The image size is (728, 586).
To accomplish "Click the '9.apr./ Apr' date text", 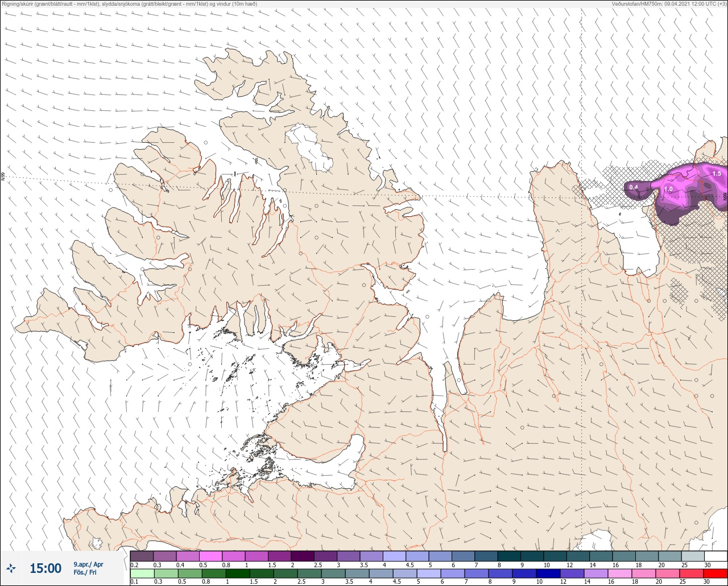I will tap(88, 564).
